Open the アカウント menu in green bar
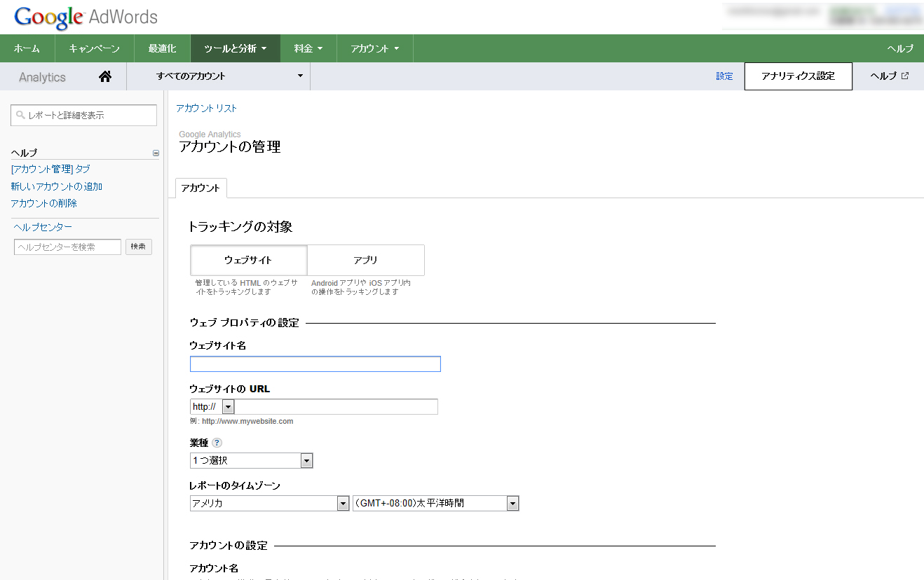This screenshot has height=580, width=924. [375, 48]
